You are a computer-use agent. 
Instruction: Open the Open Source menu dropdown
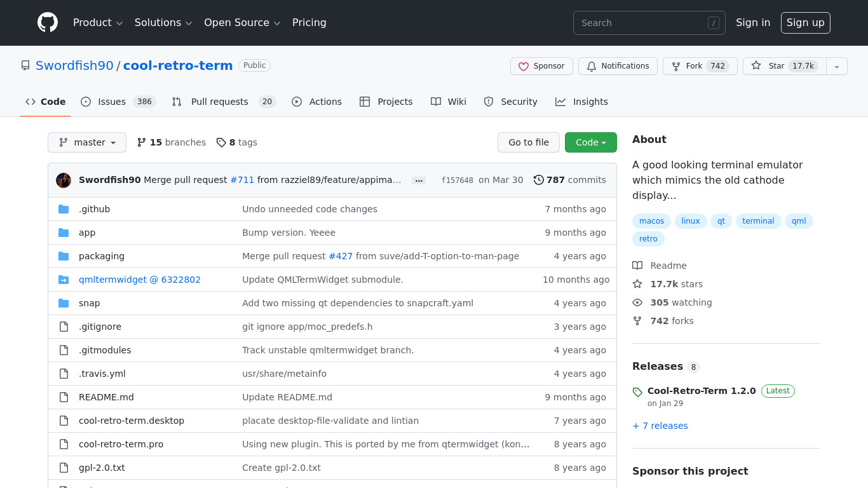click(x=242, y=23)
